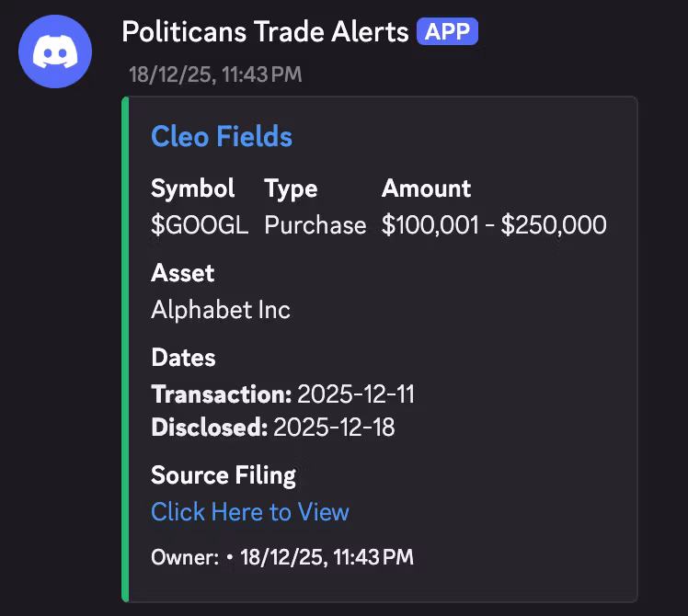Screen dimensions: 688x616
Task: Select the $GOOGL ticker value
Action: 200,225
